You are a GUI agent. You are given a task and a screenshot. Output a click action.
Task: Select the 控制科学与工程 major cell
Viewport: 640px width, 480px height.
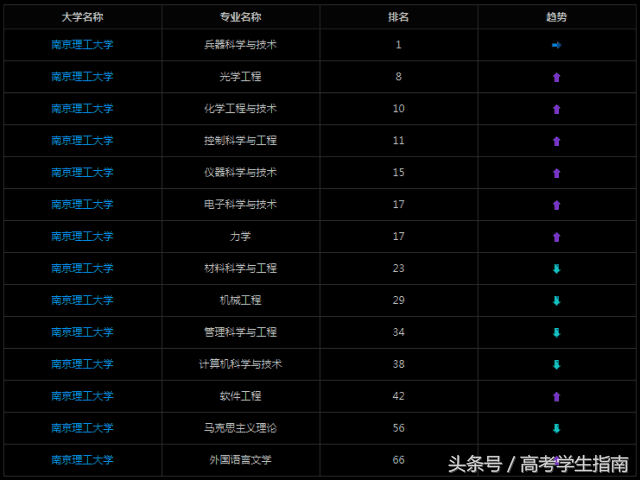pos(240,140)
